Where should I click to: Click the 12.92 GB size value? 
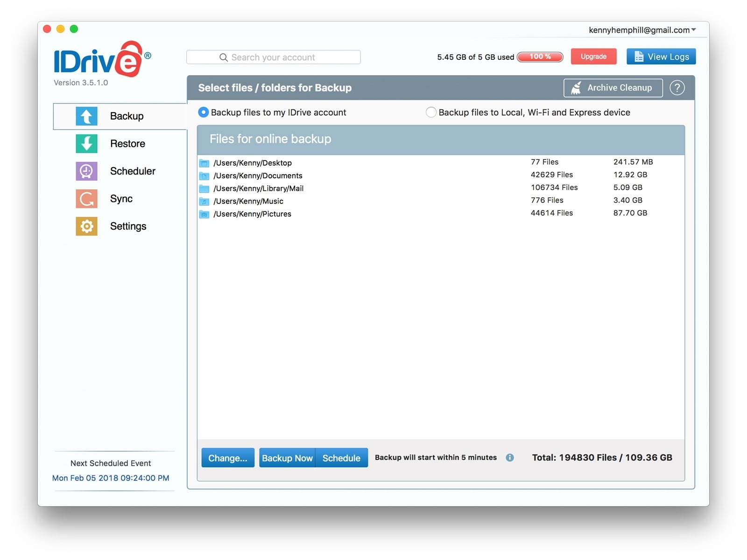630,175
